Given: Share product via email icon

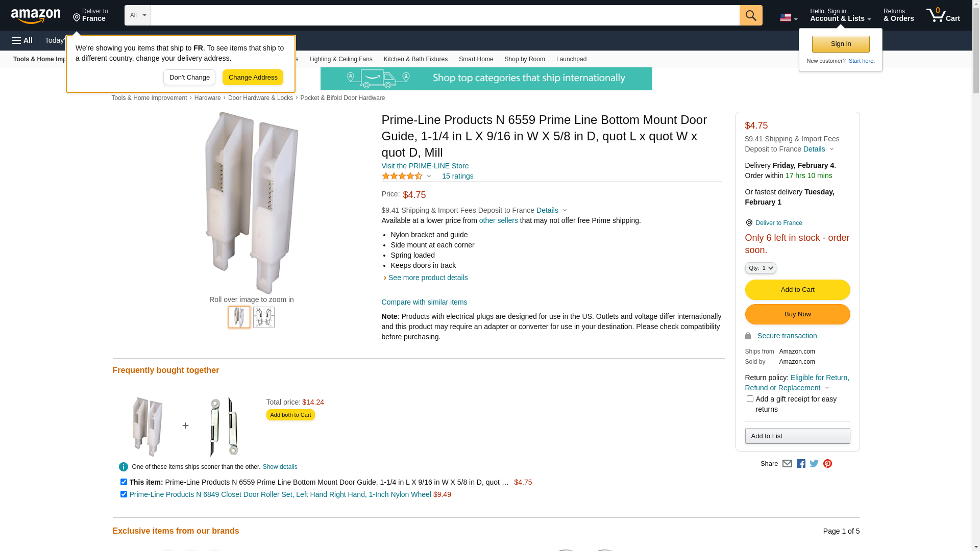Looking at the screenshot, I should pyautogui.click(x=787, y=463).
